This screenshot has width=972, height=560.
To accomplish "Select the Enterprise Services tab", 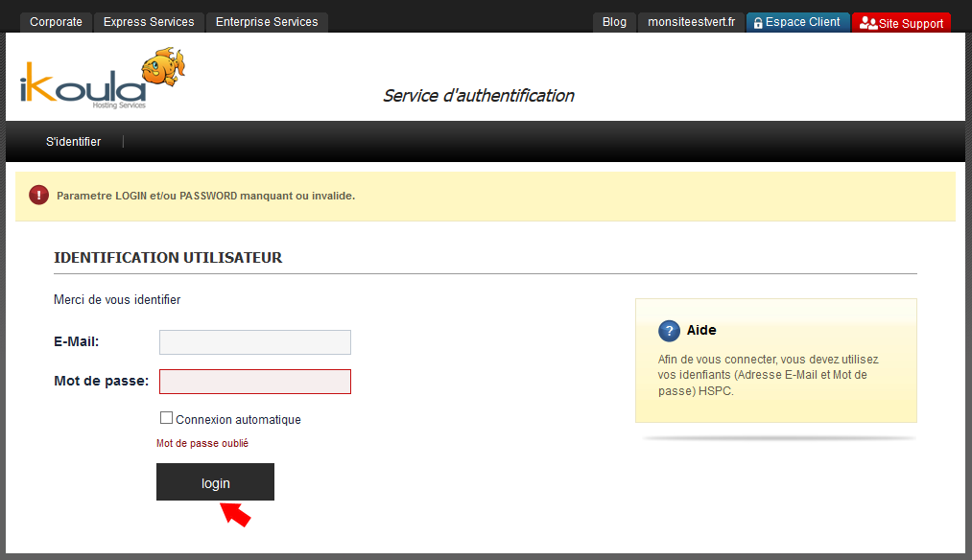I will (267, 22).
